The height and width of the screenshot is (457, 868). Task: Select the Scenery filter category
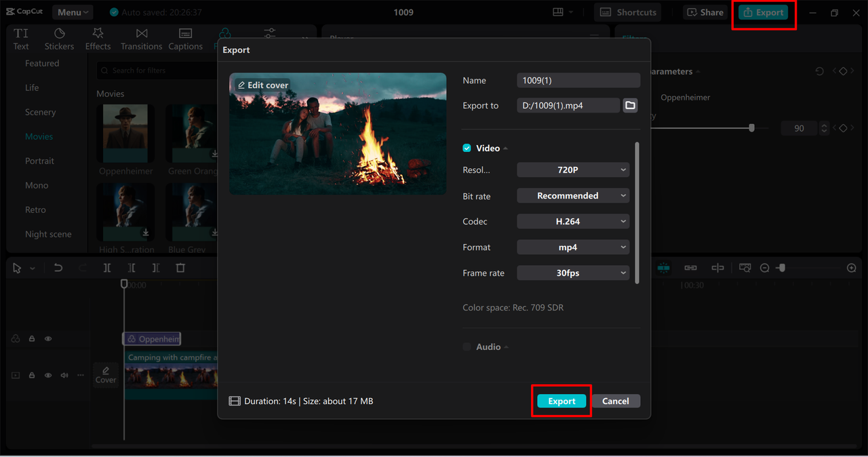tap(40, 112)
